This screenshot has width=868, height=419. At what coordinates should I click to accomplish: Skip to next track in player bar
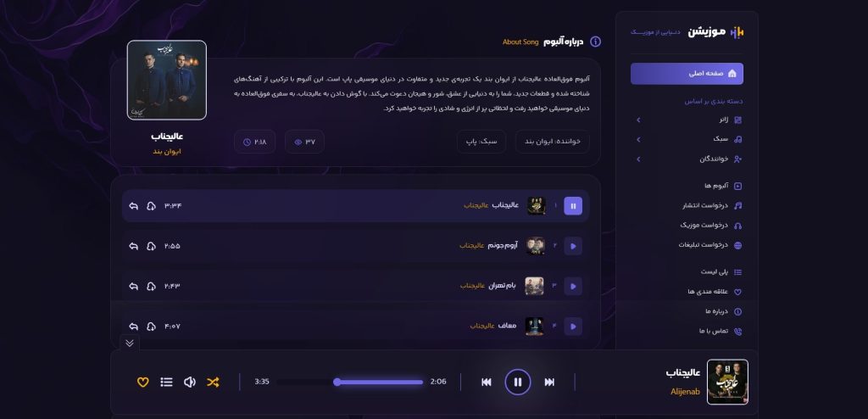tap(549, 382)
